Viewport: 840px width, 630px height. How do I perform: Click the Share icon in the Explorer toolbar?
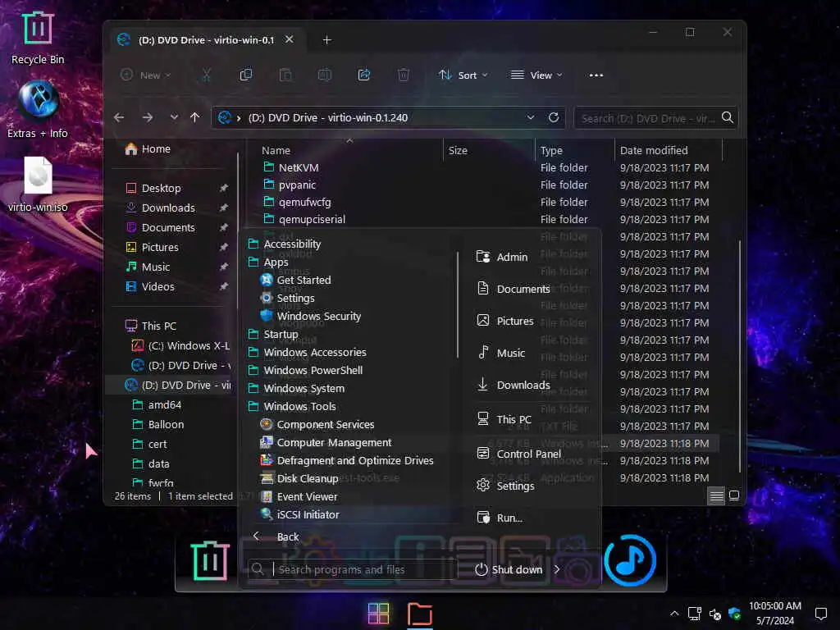pos(364,75)
